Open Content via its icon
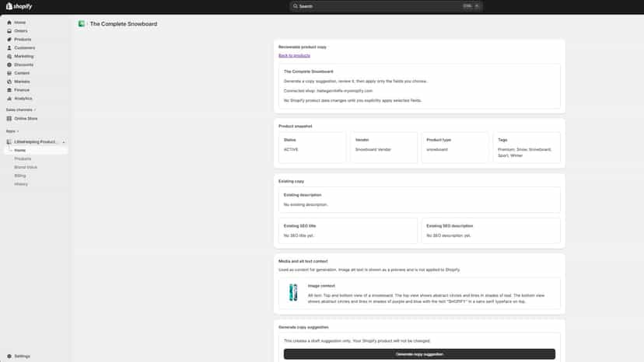This screenshot has width=644, height=362. pyautogui.click(x=9, y=73)
